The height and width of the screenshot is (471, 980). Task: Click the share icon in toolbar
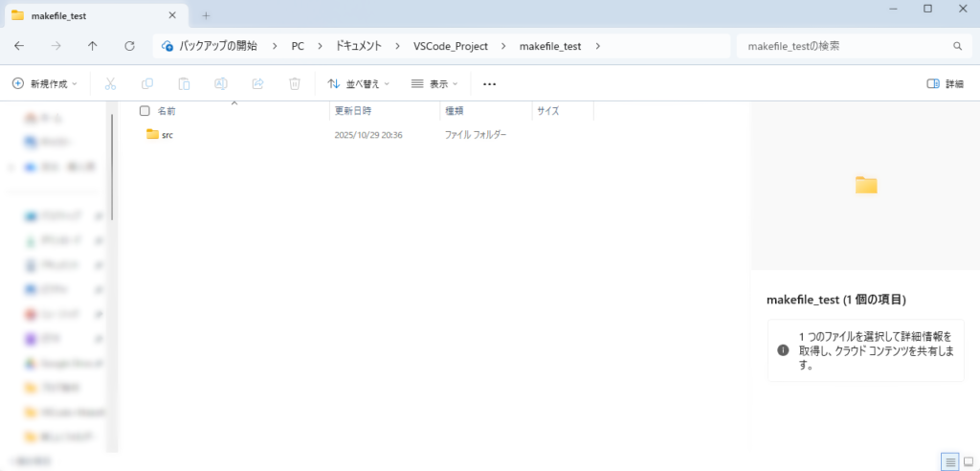pos(257,84)
